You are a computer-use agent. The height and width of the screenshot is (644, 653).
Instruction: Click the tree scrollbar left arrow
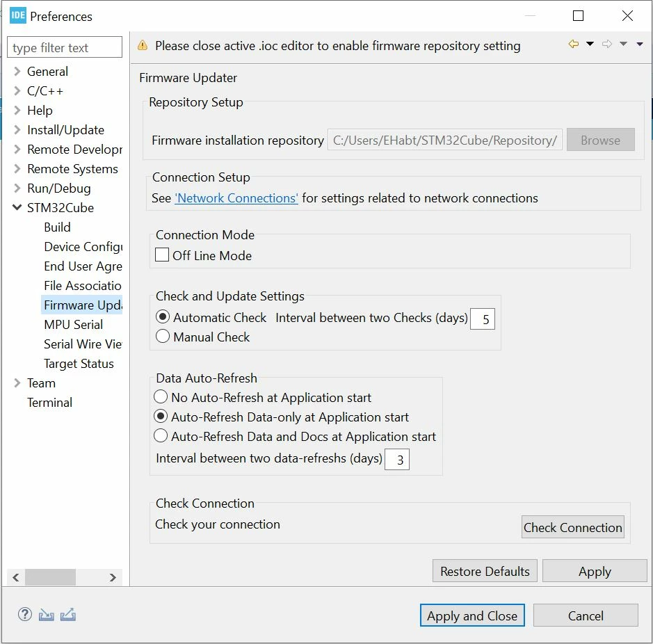coord(16,577)
